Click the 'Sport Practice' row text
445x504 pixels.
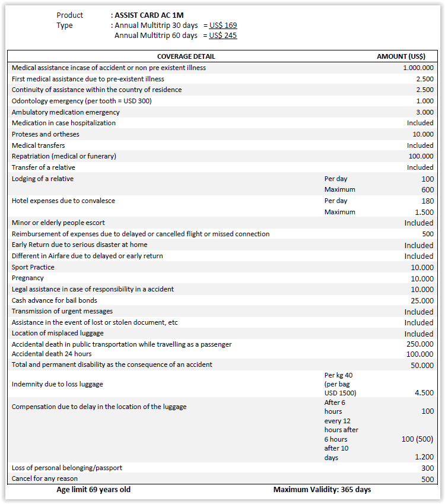point(33,267)
